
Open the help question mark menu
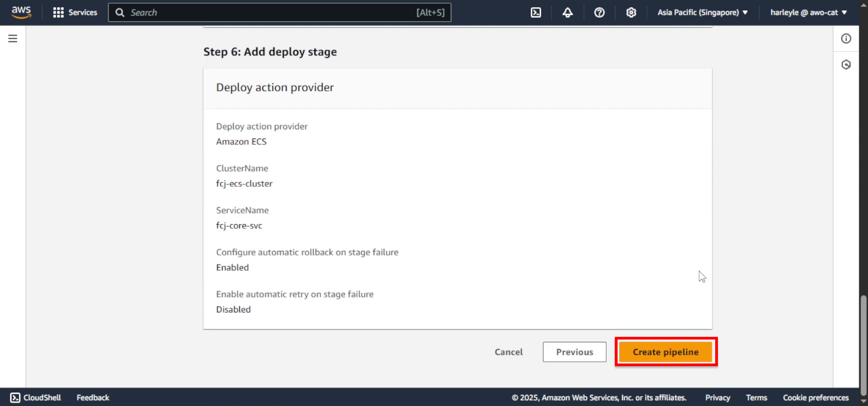[x=599, y=13]
